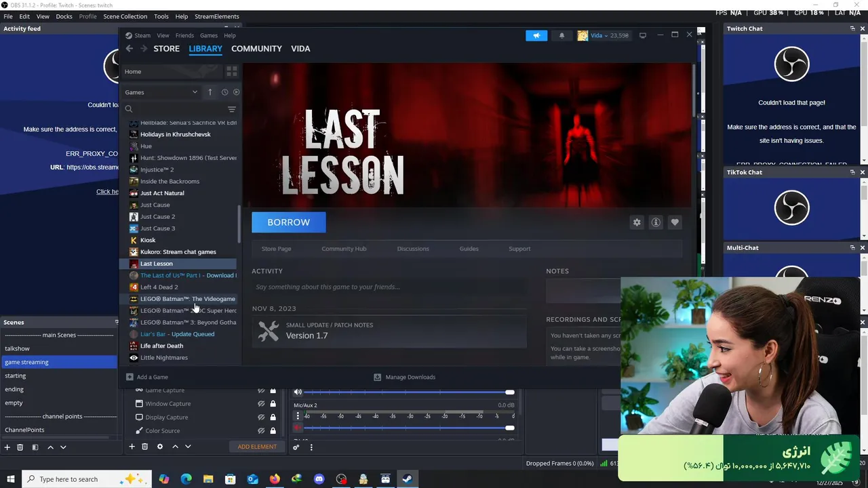Click the sort ascending arrow beside Games

pyautogui.click(x=210, y=92)
